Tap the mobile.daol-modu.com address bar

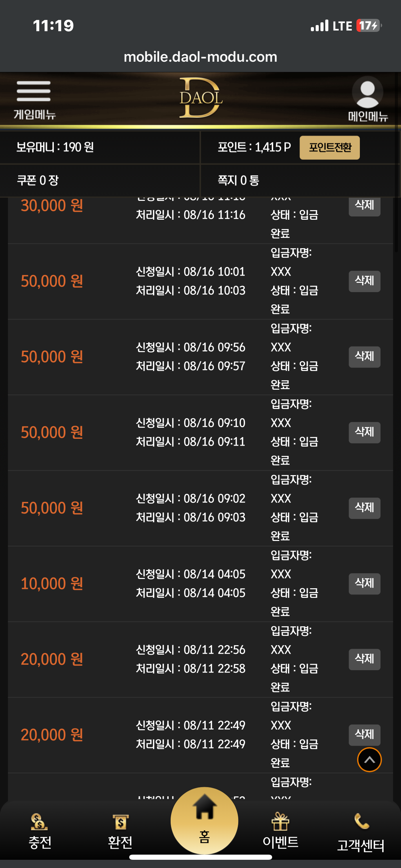point(200,57)
